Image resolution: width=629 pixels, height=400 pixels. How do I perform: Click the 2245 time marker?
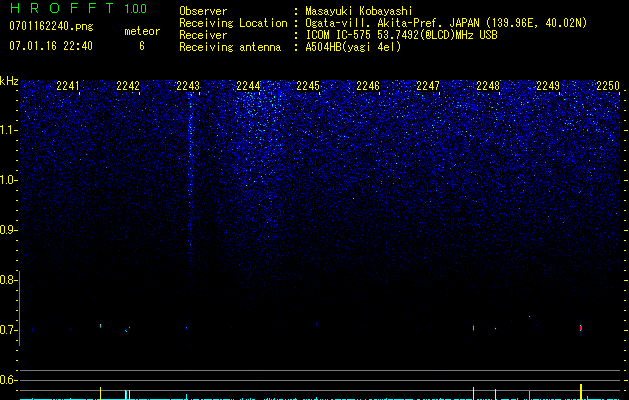pyautogui.click(x=308, y=86)
